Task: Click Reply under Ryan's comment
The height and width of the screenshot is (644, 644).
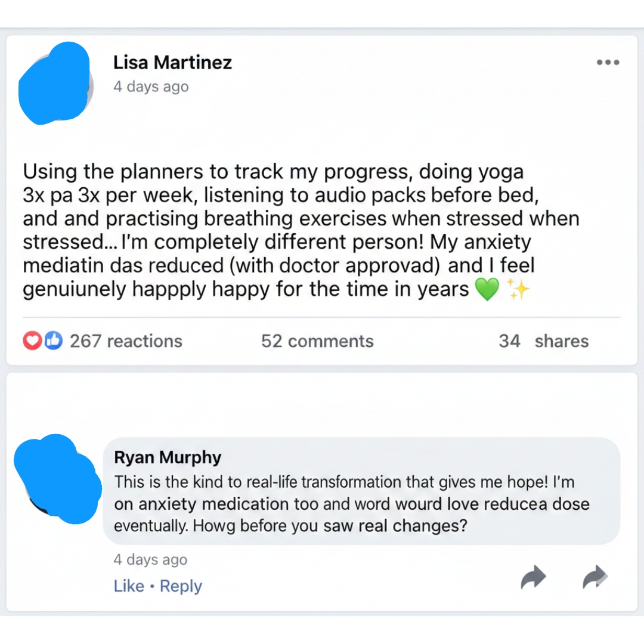Action: (181, 586)
